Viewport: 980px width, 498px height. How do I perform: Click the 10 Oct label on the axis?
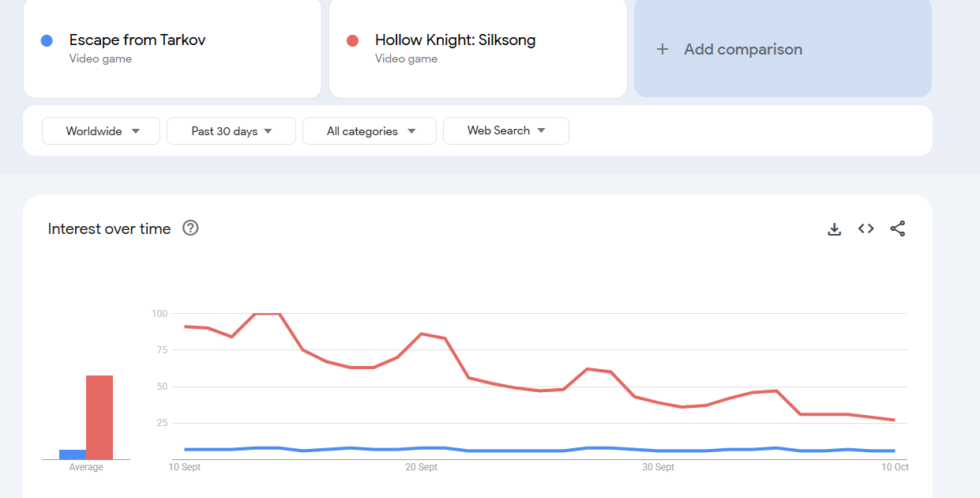click(x=896, y=467)
